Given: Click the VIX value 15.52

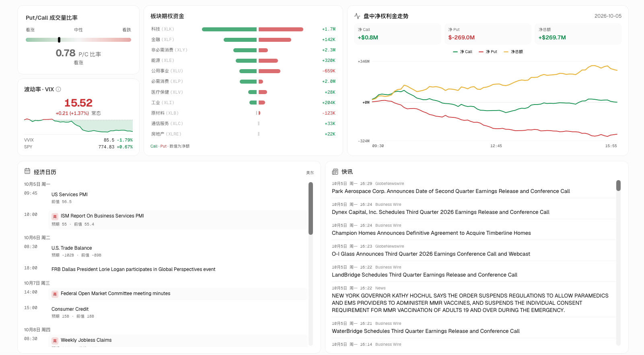Looking at the screenshot, I should coord(78,103).
